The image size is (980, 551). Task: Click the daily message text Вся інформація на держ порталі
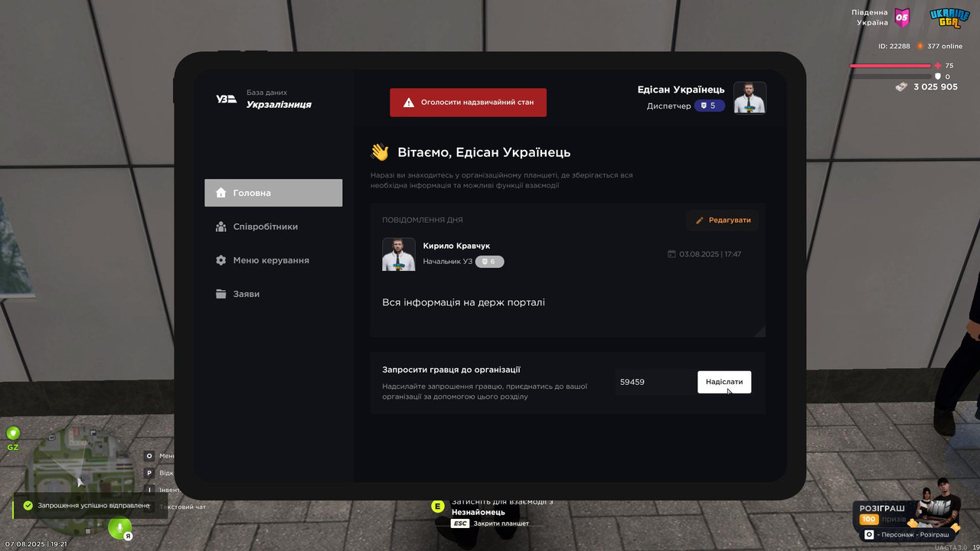[463, 302]
